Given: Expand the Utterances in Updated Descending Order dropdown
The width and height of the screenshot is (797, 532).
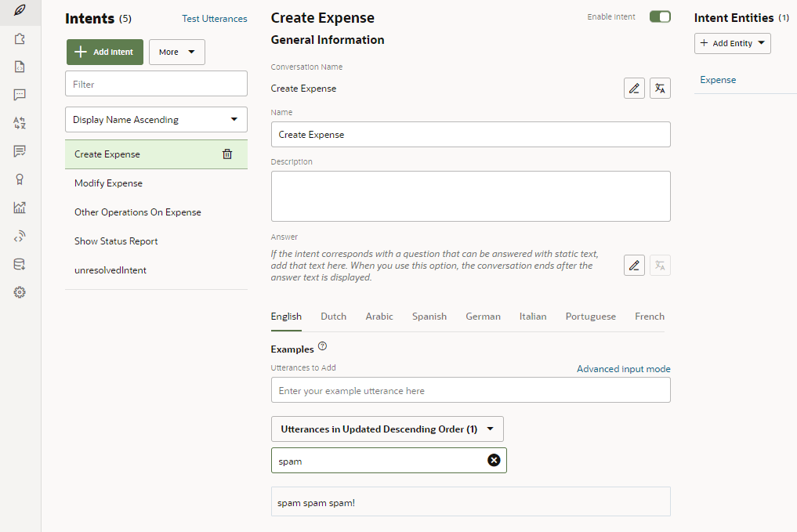Looking at the screenshot, I should (x=387, y=429).
